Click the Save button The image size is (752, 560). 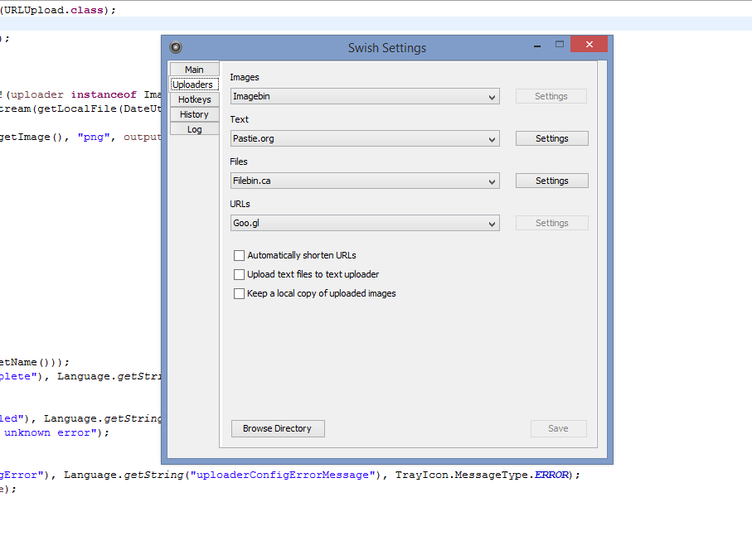(x=558, y=429)
